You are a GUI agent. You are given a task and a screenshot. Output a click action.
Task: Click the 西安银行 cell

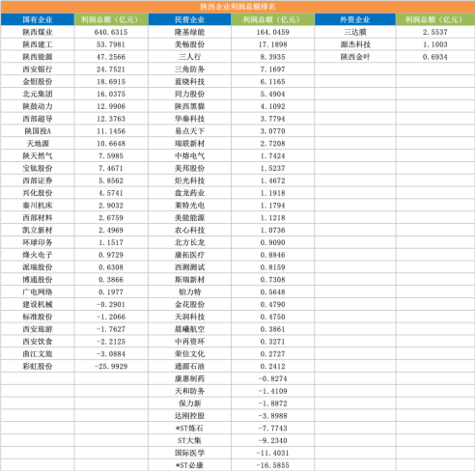[x=38, y=69]
